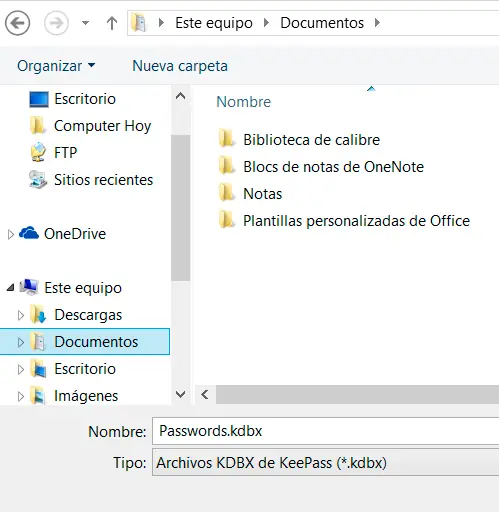Click the file list horizontal scrollbar thumb
This screenshot has height=512, width=499.
click(357, 395)
